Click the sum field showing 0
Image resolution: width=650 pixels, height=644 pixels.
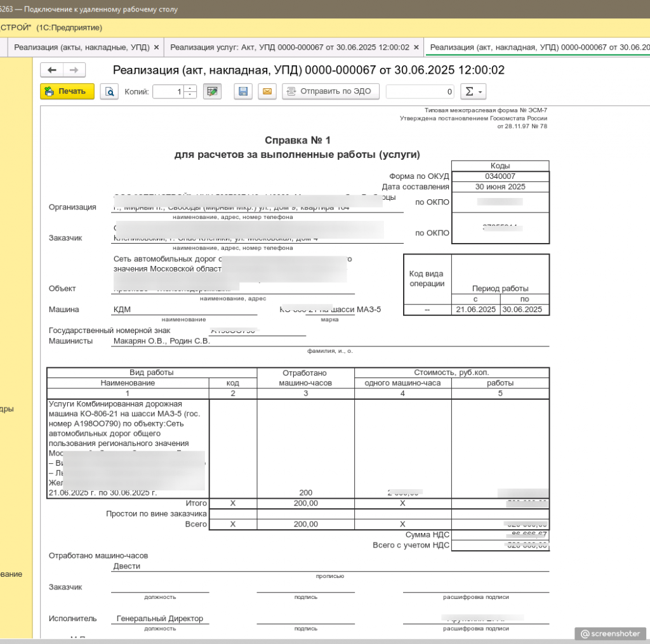pyautogui.click(x=420, y=91)
